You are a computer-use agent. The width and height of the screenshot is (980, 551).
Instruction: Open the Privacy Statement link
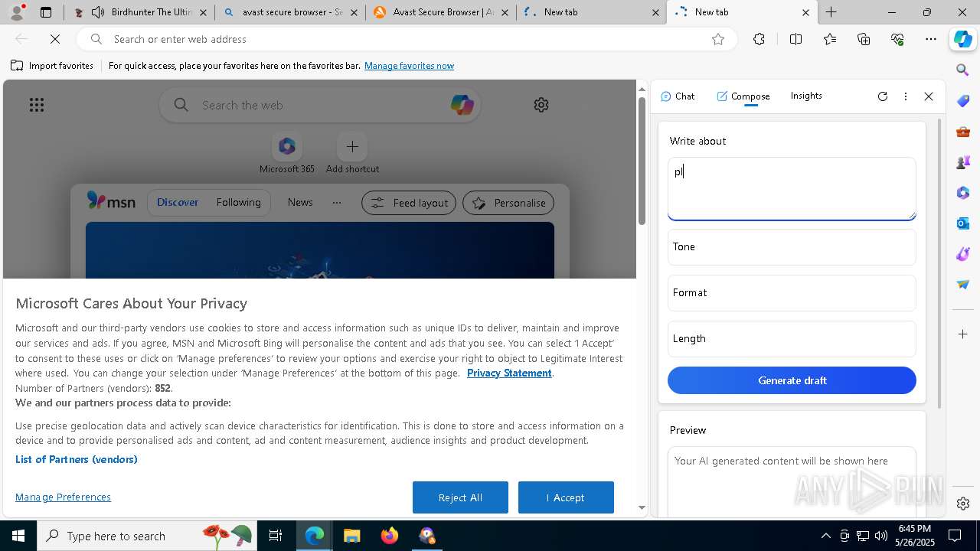tap(509, 373)
